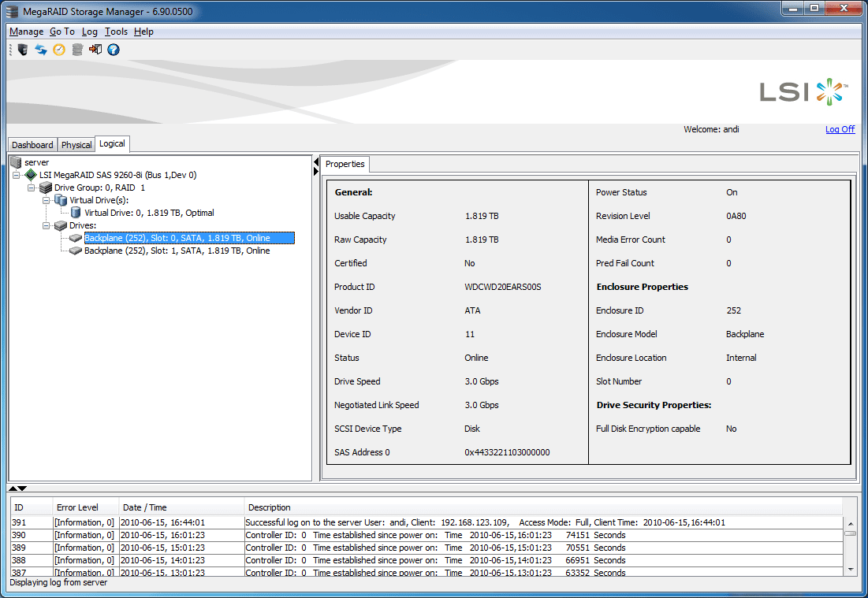Click the Slot 1 disk icon
Viewport: 868px width, 598px height.
76,251
